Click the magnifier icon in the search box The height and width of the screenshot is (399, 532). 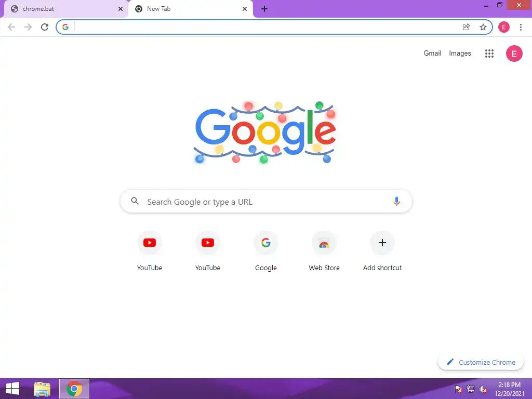point(135,201)
